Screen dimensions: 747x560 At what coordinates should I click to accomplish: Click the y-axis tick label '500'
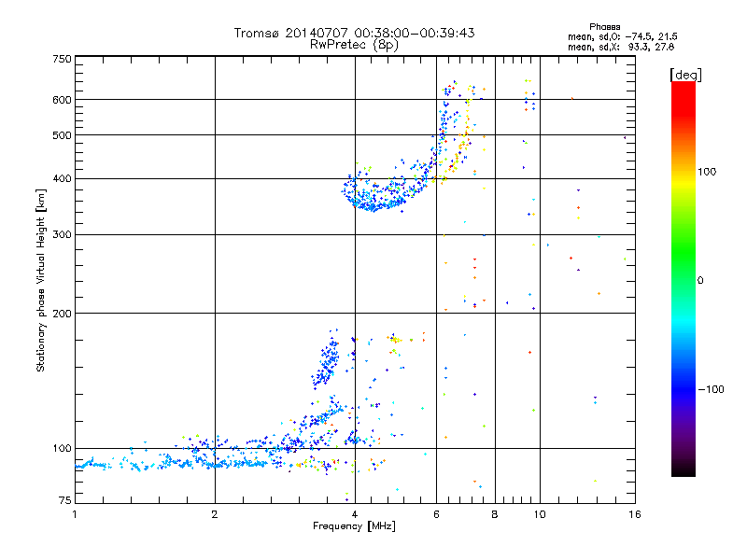point(62,135)
